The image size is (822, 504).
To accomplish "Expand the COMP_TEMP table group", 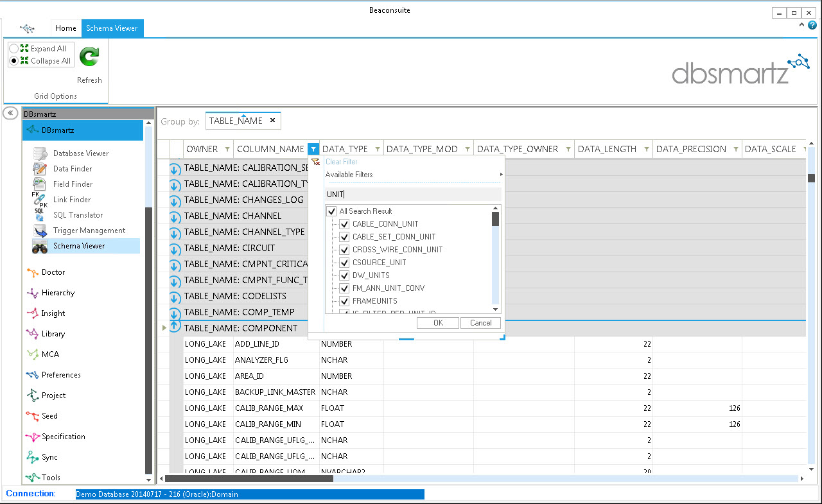I will pos(175,313).
